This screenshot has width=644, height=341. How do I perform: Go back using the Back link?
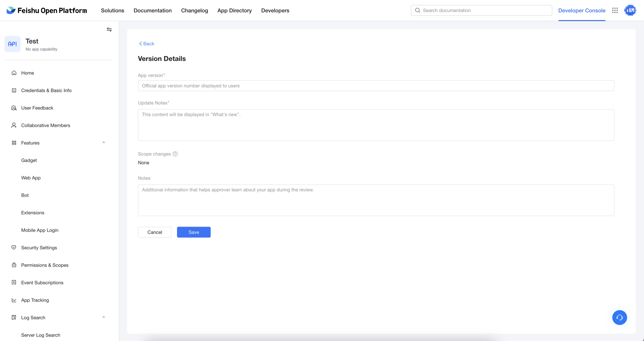[x=147, y=44]
